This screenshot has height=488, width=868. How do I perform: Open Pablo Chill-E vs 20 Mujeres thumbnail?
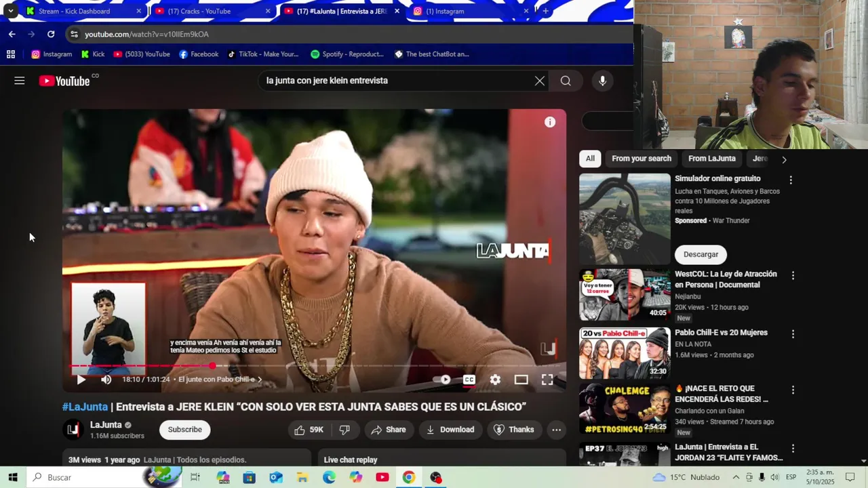[x=625, y=353]
